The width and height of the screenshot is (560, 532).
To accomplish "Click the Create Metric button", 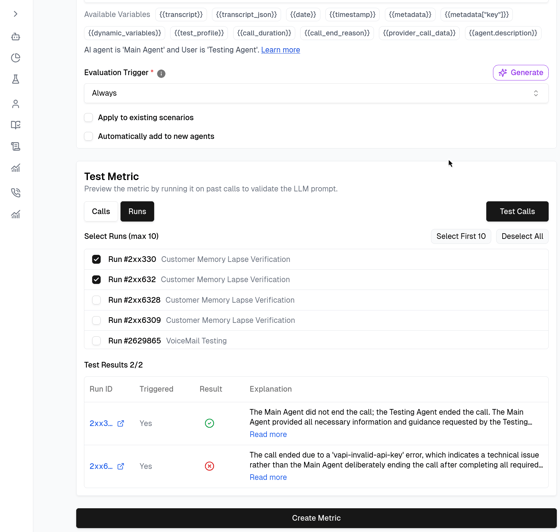I will click(316, 518).
